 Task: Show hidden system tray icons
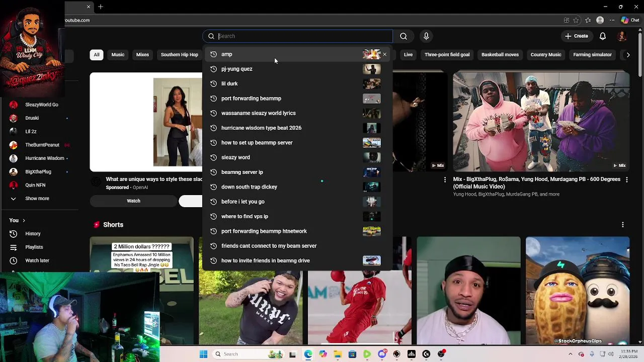pos(571,354)
